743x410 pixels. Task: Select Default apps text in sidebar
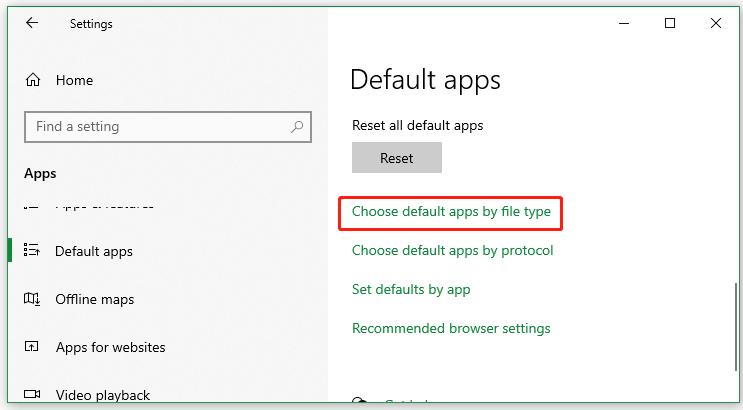pyautogui.click(x=94, y=251)
